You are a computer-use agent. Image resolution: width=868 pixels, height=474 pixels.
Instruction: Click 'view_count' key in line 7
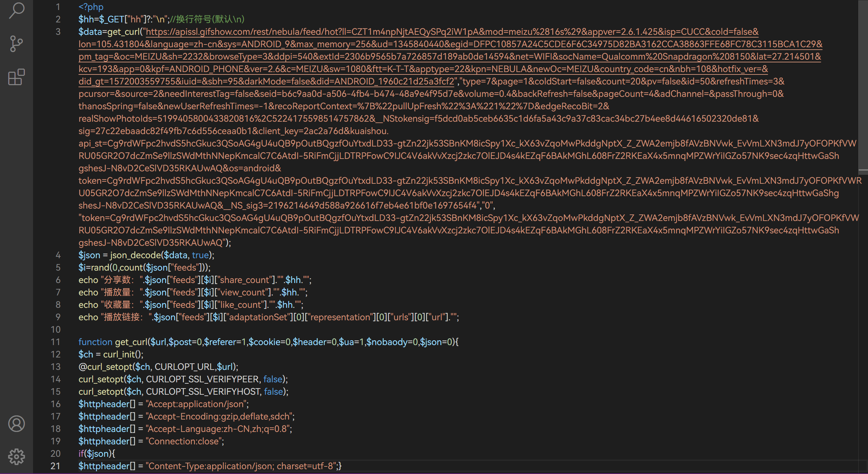pos(243,292)
